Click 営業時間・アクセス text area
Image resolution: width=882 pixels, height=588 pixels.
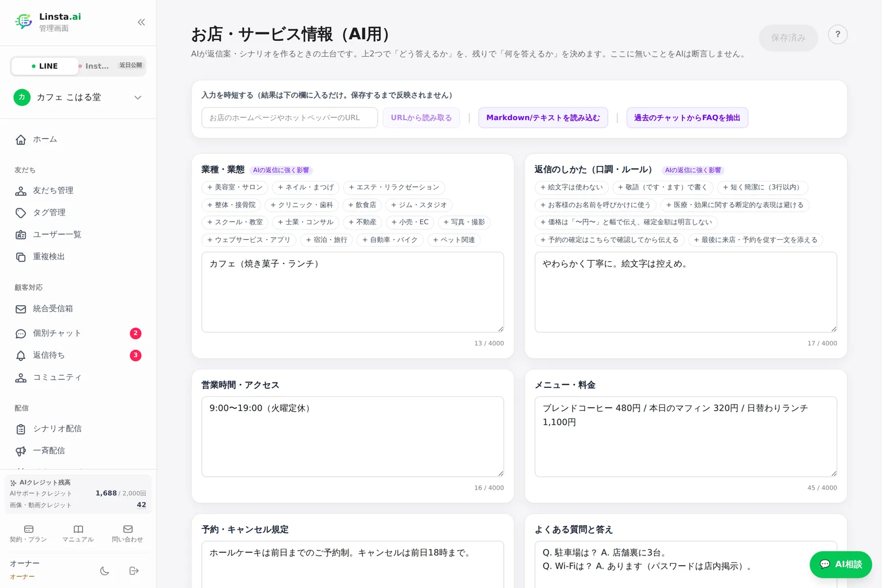pyautogui.click(x=353, y=436)
